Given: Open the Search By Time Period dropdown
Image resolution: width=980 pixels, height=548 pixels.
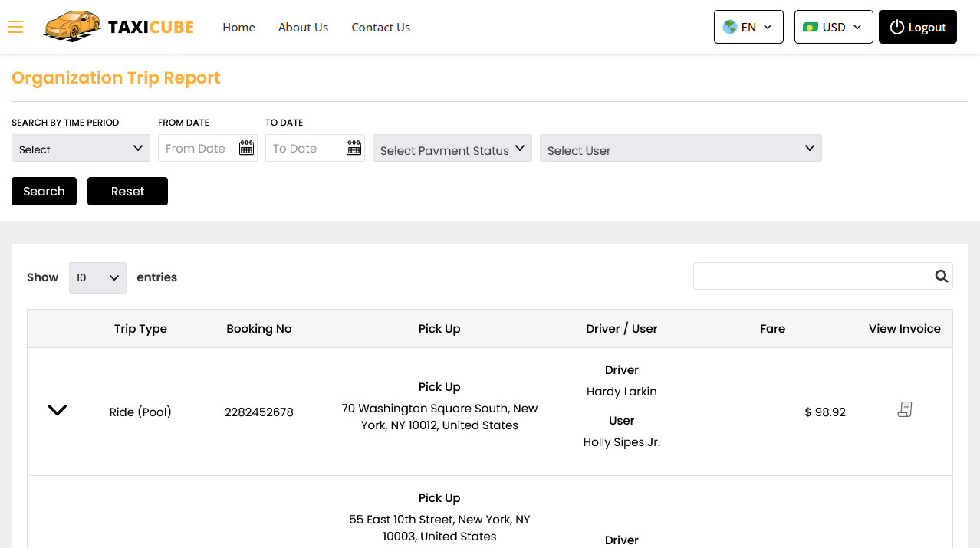Looking at the screenshot, I should click(81, 149).
